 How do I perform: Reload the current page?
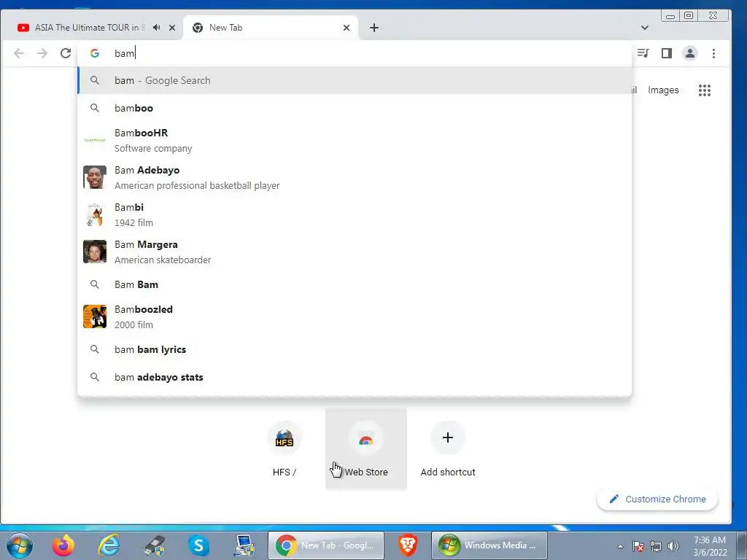tap(66, 53)
